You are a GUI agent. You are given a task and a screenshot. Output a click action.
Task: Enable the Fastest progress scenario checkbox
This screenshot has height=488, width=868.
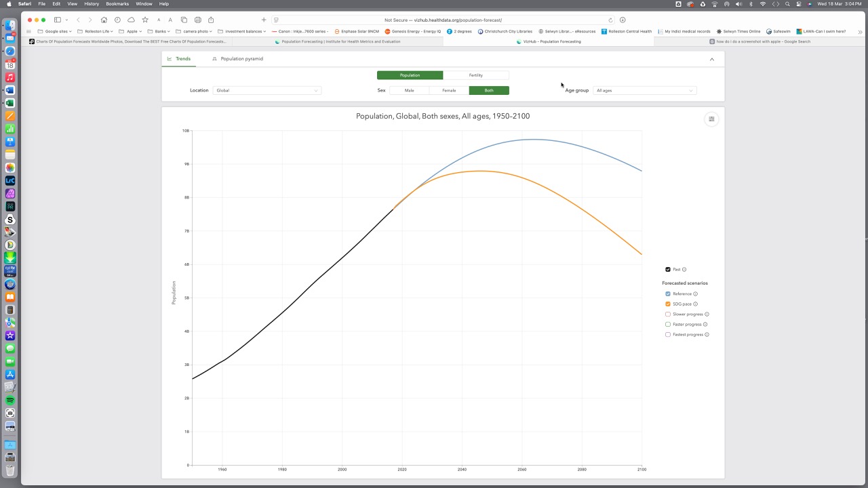(668, 335)
